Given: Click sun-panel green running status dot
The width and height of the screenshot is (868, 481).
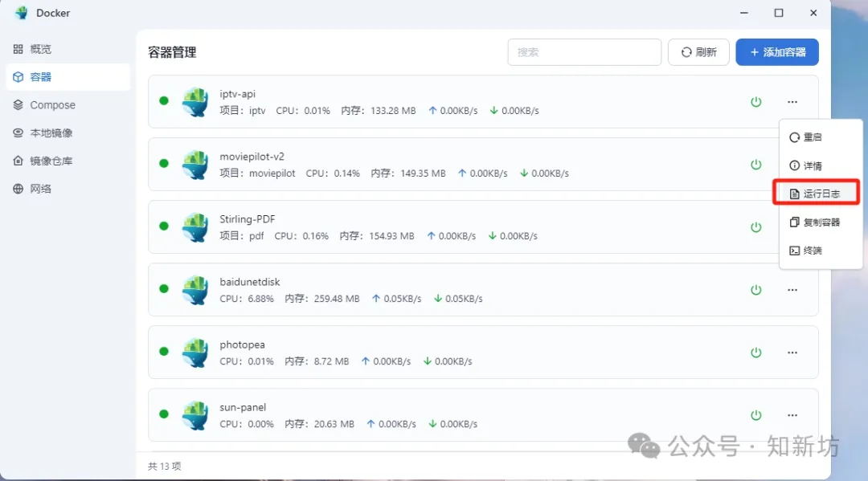Looking at the screenshot, I should 164,414.
